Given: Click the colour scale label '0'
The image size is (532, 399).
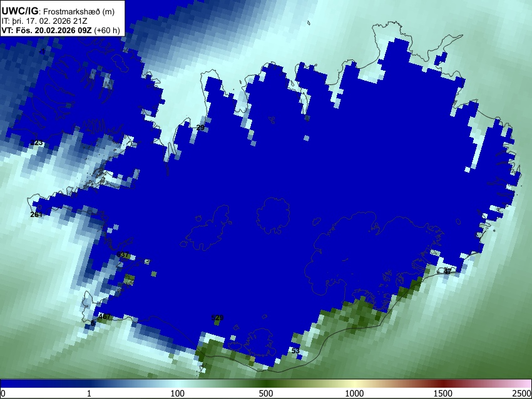Looking at the screenshot, I should pyautogui.click(x=3, y=393).
